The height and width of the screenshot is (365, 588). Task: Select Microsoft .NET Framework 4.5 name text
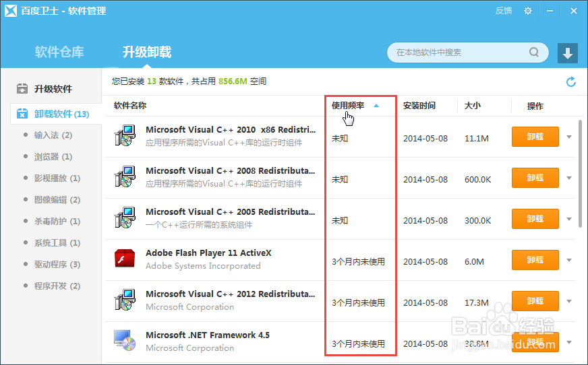208,335
